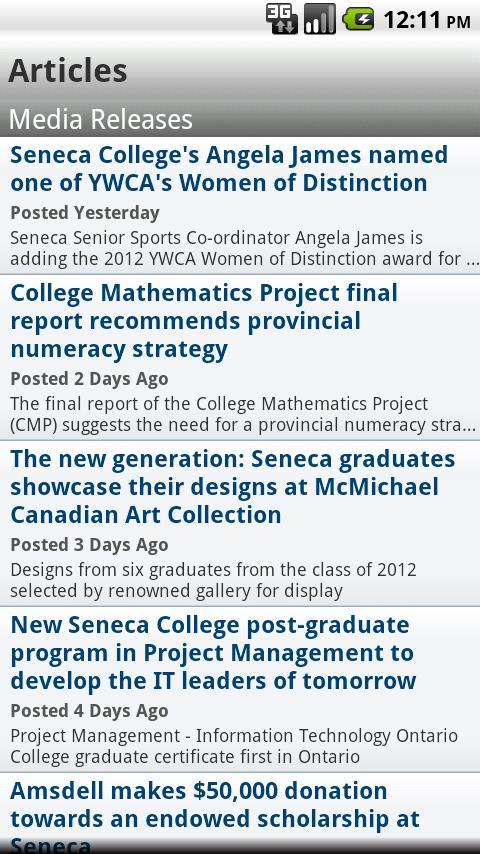This screenshot has height=854, width=480.
Task: Tap the battery charging icon
Action: pyautogui.click(x=358, y=20)
